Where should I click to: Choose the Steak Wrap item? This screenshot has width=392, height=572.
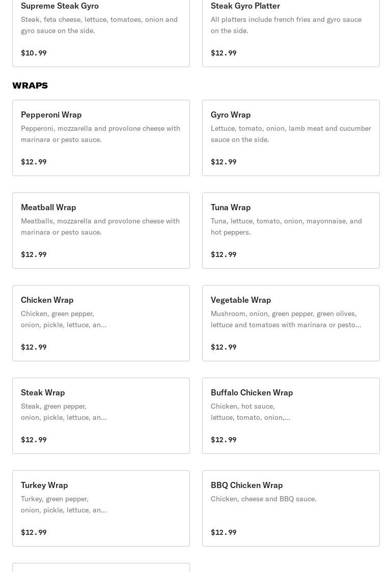click(101, 416)
